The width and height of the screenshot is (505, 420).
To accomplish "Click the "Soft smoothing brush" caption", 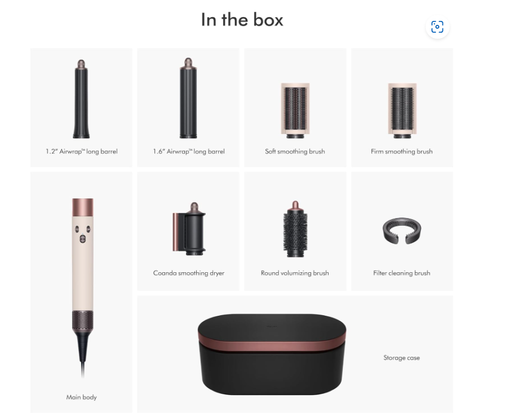I will pos(295,151).
